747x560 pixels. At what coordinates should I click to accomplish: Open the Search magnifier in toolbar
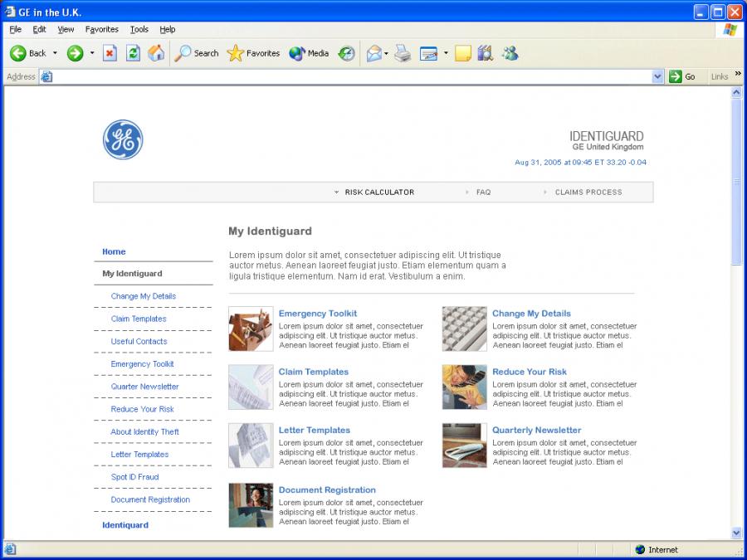196,53
